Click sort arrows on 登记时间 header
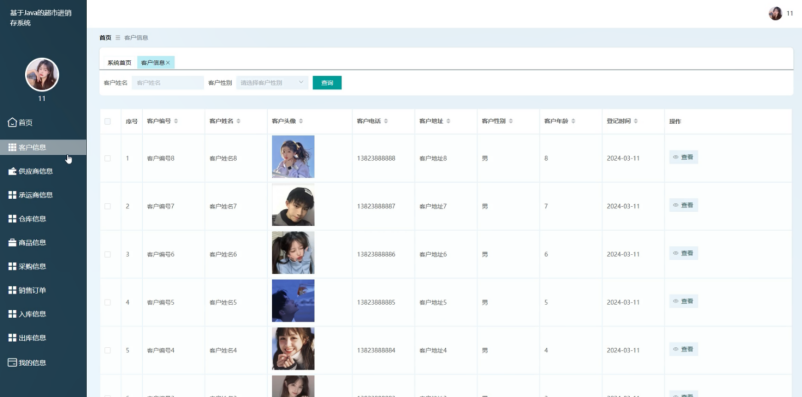 click(x=635, y=121)
